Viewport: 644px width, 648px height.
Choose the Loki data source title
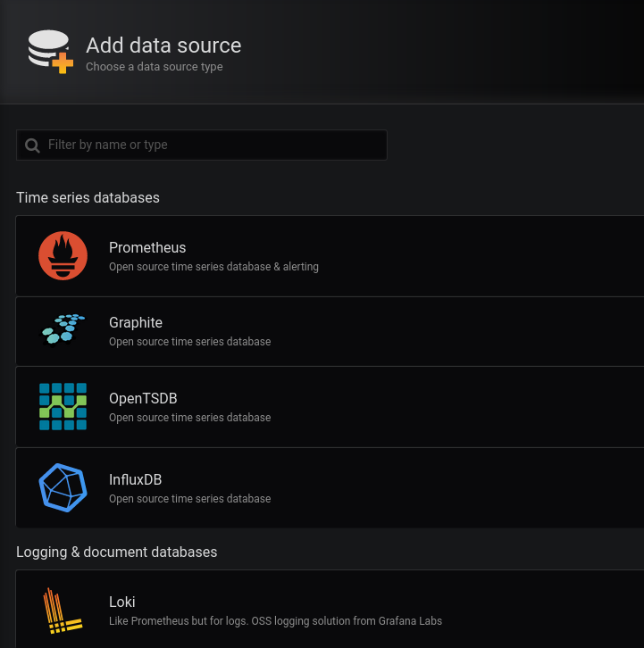click(x=122, y=602)
